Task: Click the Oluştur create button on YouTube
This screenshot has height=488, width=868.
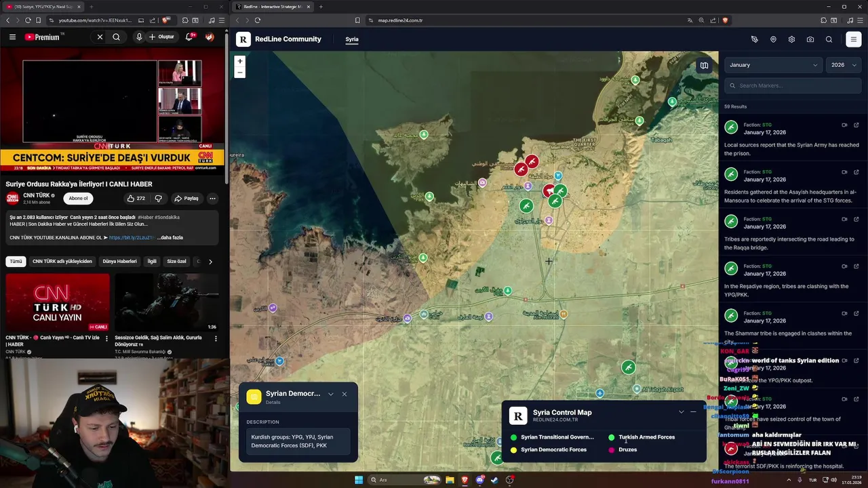Action: [x=161, y=37]
